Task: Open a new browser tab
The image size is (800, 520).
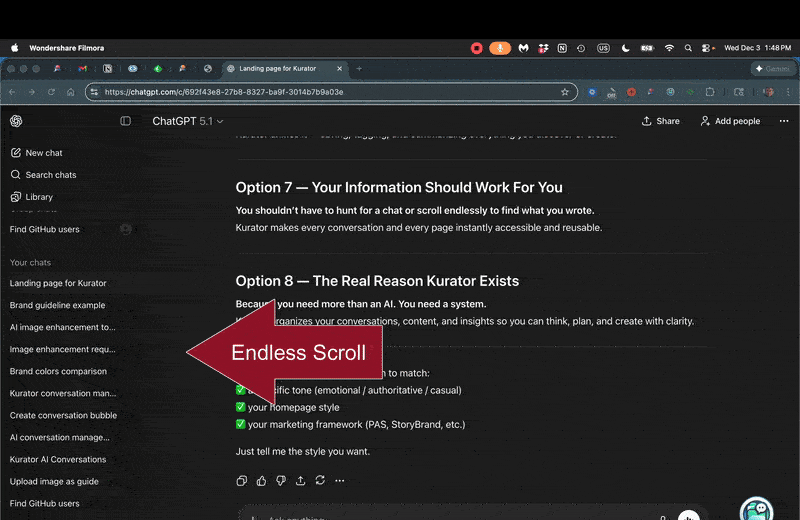Action: tap(359, 68)
